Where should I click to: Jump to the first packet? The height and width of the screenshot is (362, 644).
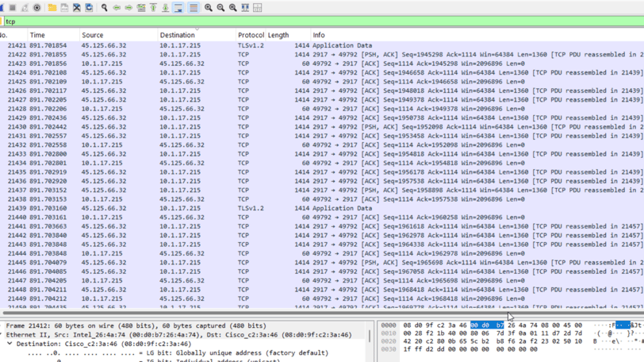[x=153, y=7]
